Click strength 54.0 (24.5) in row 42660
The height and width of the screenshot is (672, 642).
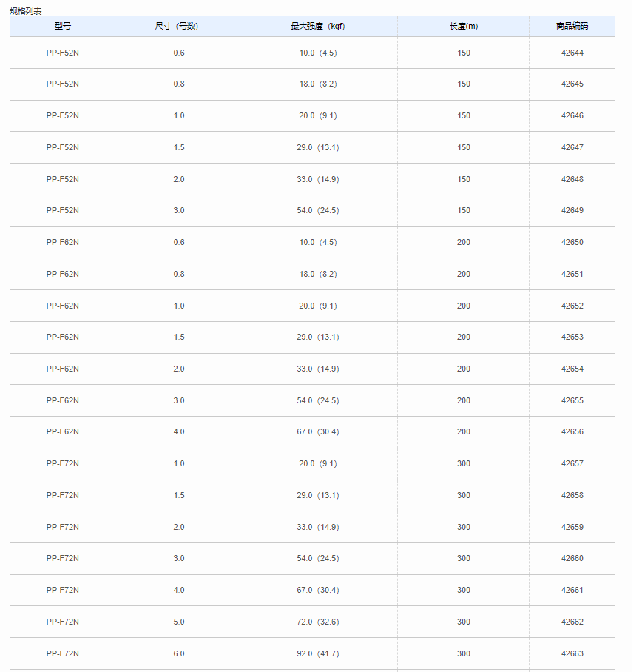318,558
